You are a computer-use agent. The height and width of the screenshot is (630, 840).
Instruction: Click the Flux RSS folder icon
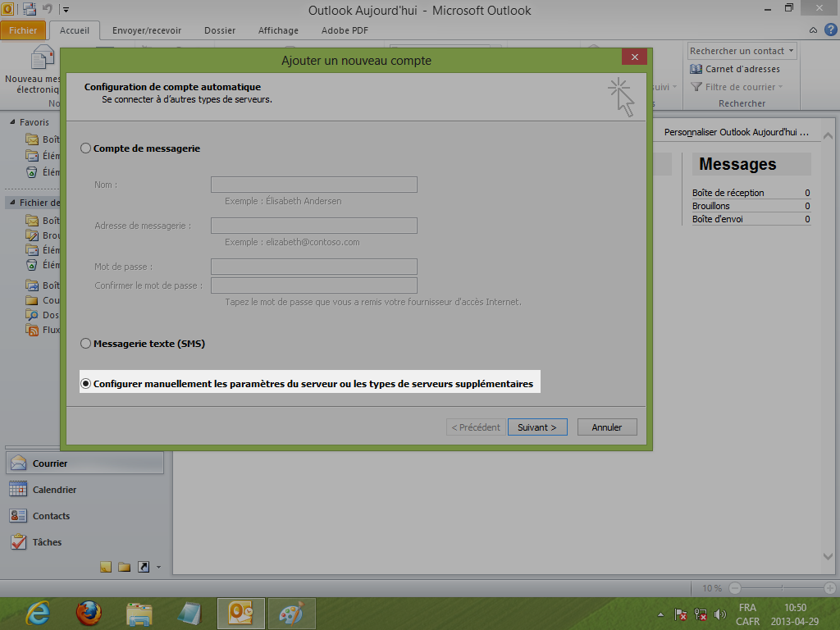pyautogui.click(x=32, y=330)
